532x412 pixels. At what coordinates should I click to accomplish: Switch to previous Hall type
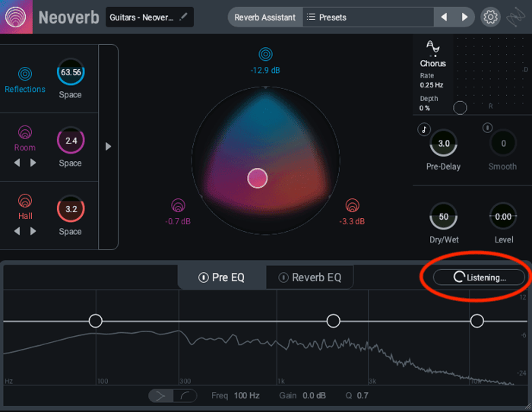[x=17, y=231]
